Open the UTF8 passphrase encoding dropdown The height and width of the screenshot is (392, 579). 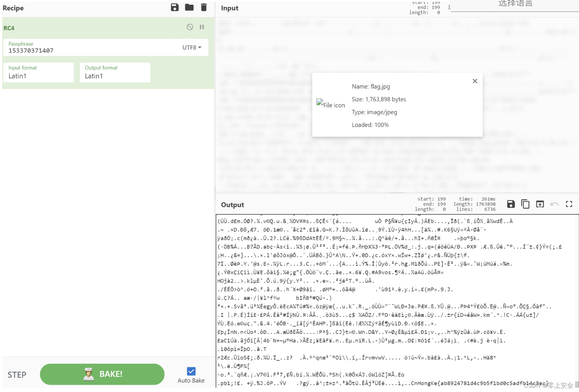192,48
